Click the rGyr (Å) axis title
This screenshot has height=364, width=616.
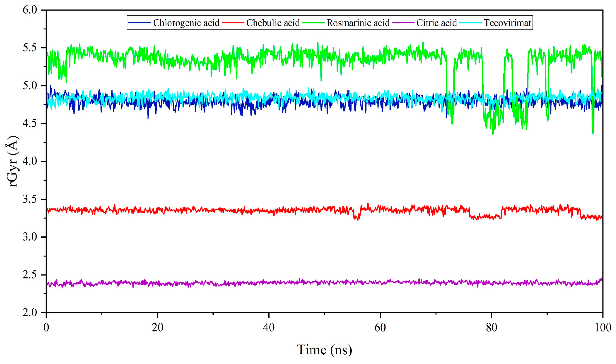click(x=12, y=161)
